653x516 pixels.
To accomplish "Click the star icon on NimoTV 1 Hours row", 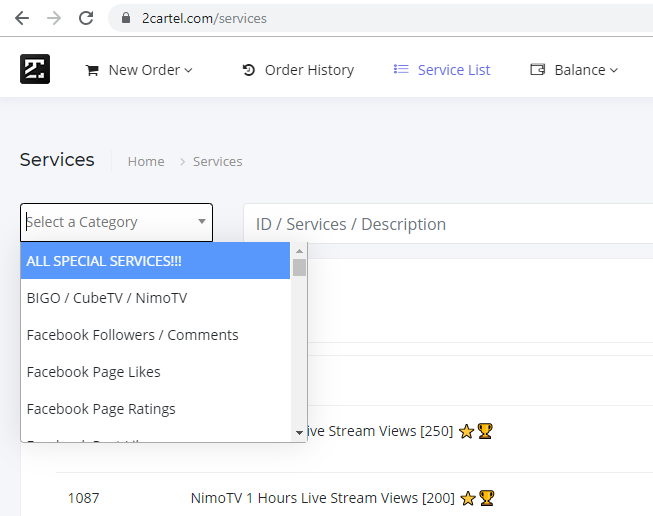I will click(x=468, y=498).
